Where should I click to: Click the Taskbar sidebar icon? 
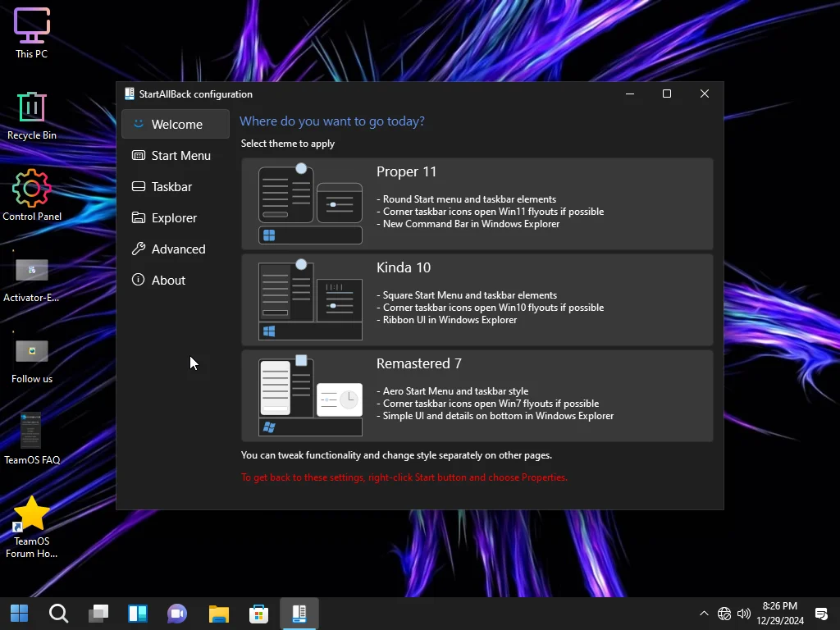tap(138, 186)
